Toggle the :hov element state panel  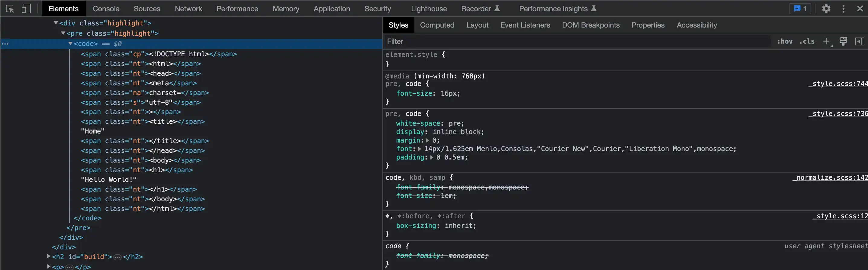point(785,41)
